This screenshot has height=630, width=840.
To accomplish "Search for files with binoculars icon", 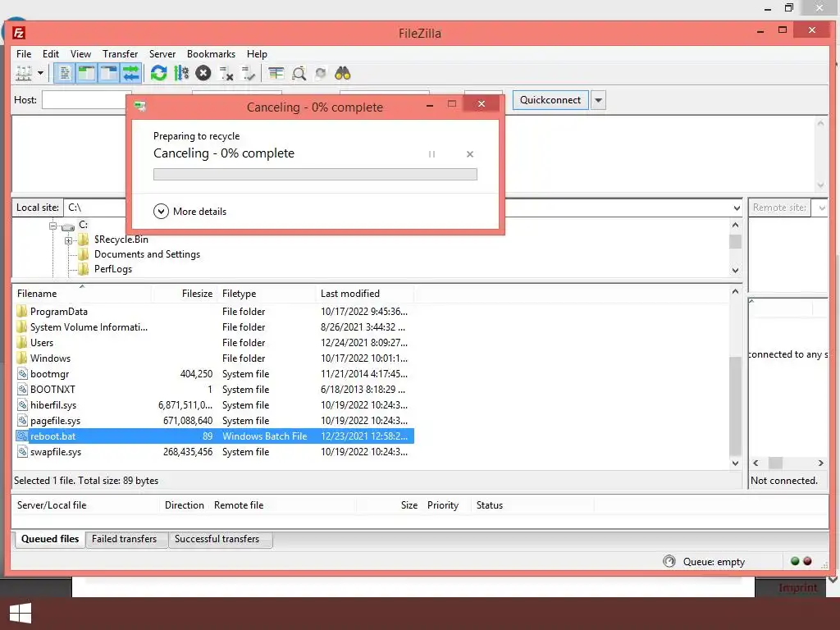I will point(343,73).
